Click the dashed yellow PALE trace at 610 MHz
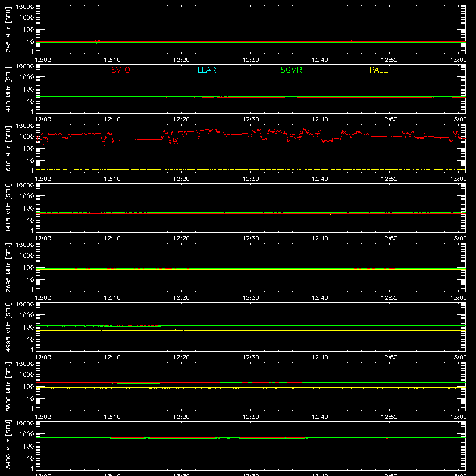Screen dimensions: 476x476 click(x=250, y=169)
